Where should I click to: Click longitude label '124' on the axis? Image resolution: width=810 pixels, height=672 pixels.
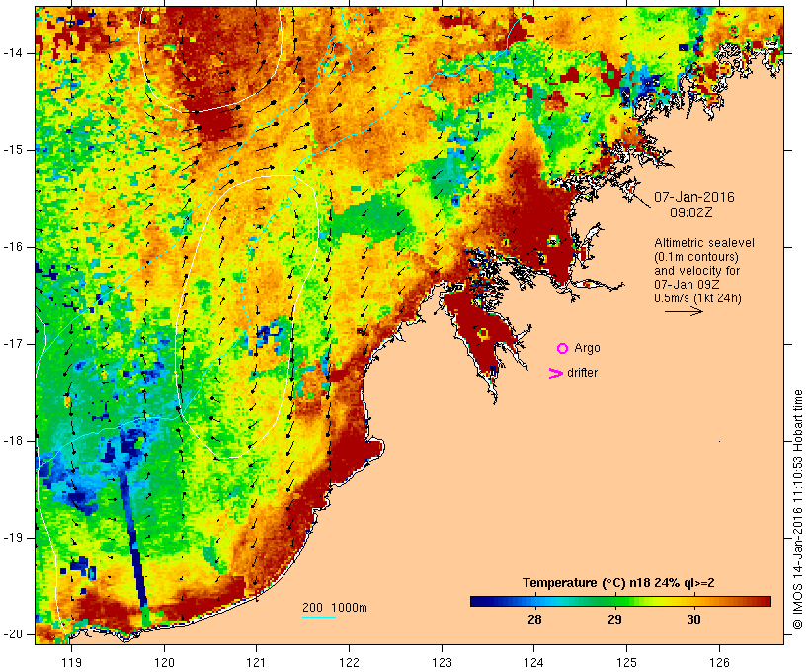point(534,662)
